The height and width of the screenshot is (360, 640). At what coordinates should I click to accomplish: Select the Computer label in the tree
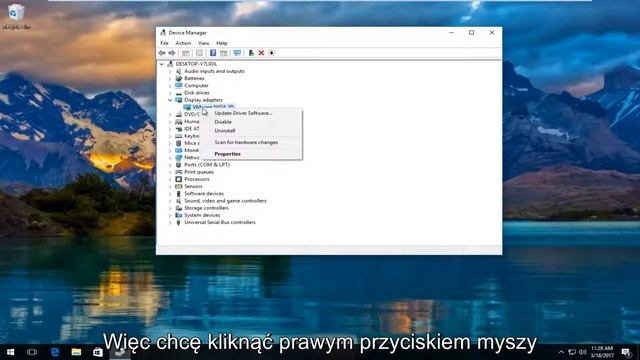pyautogui.click(x=196, y=86)
